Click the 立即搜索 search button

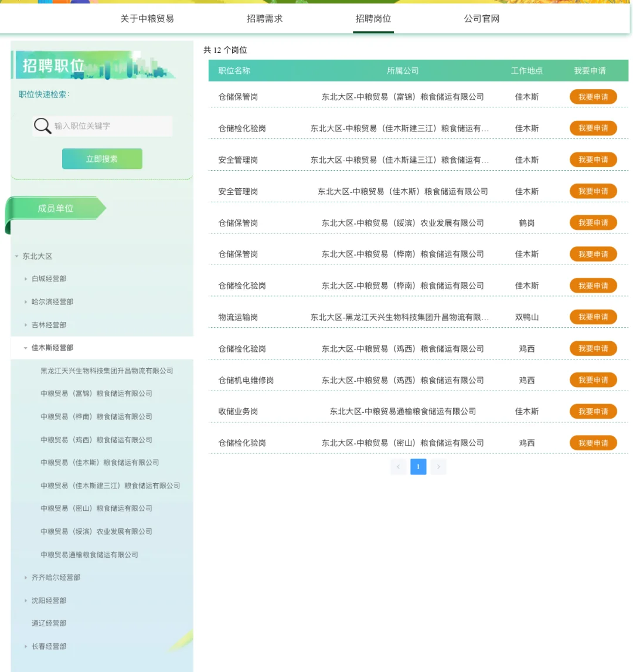pos(101,159)
